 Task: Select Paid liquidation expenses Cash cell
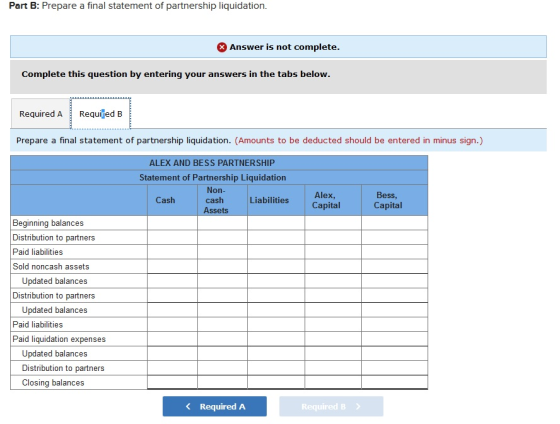[172, 339]
